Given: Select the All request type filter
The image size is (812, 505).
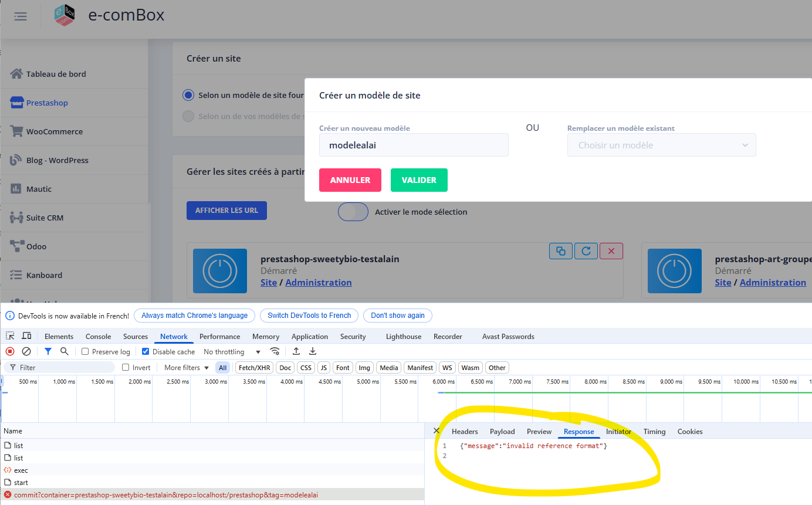Looking at the screenshot, I should coord(223,368).
